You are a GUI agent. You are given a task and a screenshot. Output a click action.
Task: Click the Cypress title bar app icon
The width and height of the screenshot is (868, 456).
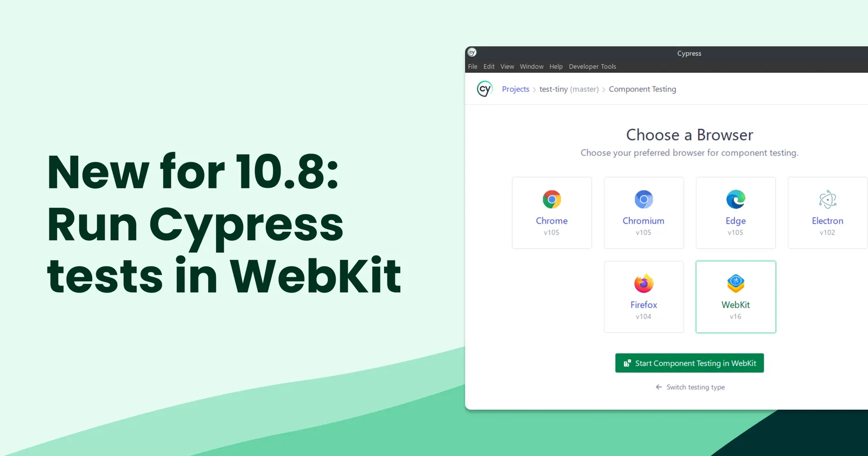coord(472,53)
